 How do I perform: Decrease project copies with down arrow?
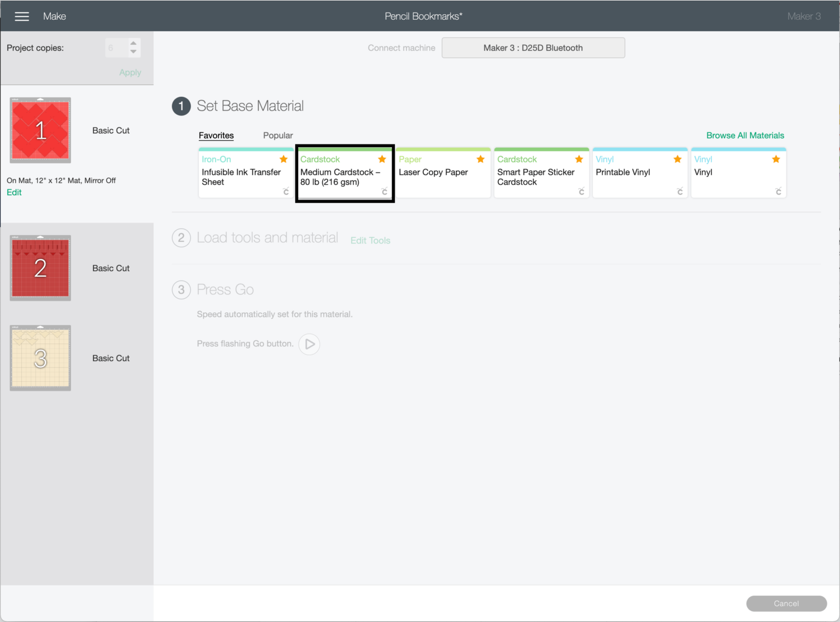[x=133, y=52]
